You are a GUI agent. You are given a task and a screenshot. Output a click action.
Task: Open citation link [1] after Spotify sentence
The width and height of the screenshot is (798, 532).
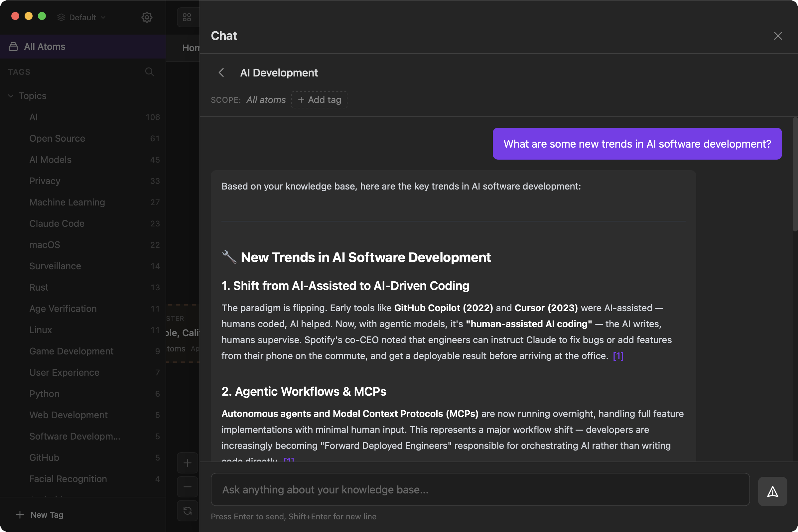(618, 356)
